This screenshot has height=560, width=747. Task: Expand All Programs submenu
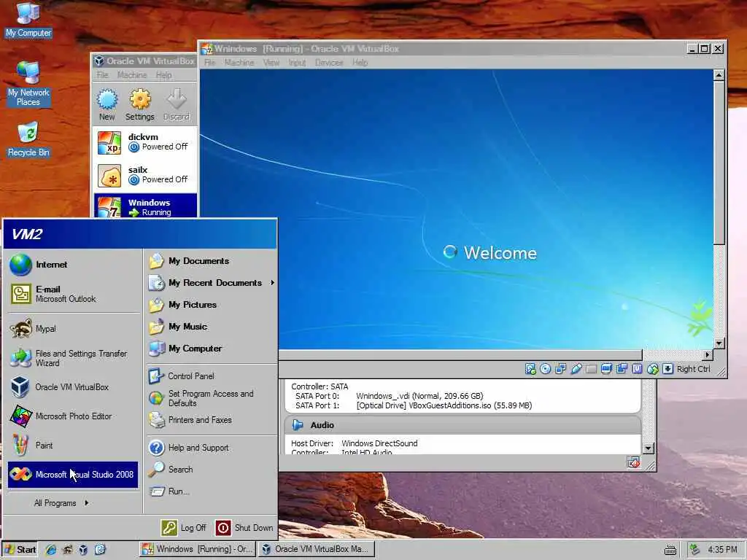click(61, 503)
